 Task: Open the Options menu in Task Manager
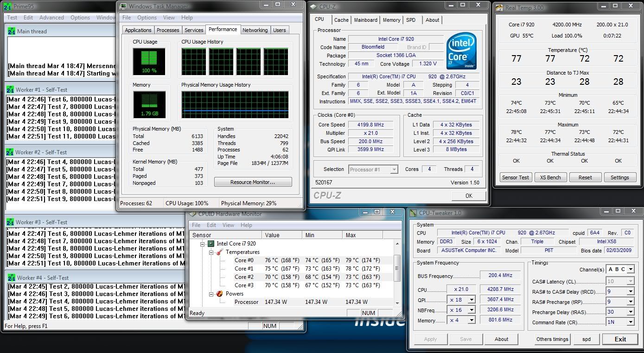coord(147,18)
